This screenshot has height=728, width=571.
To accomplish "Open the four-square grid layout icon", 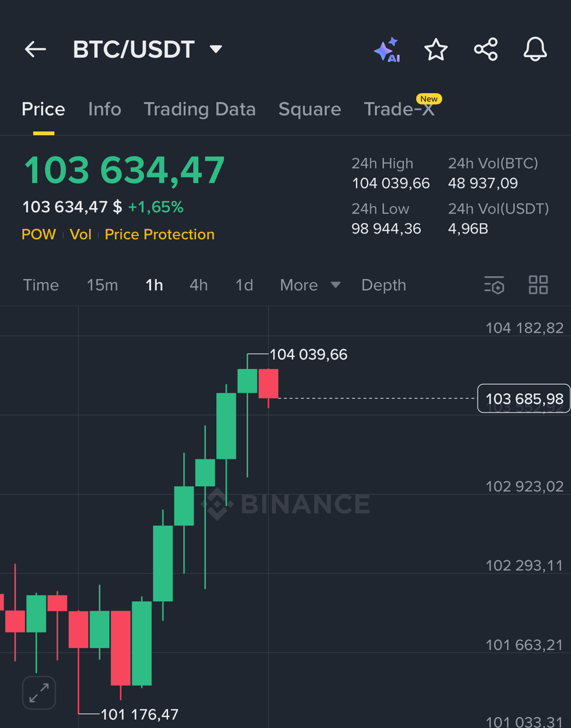I will click(x=538, y=285).
